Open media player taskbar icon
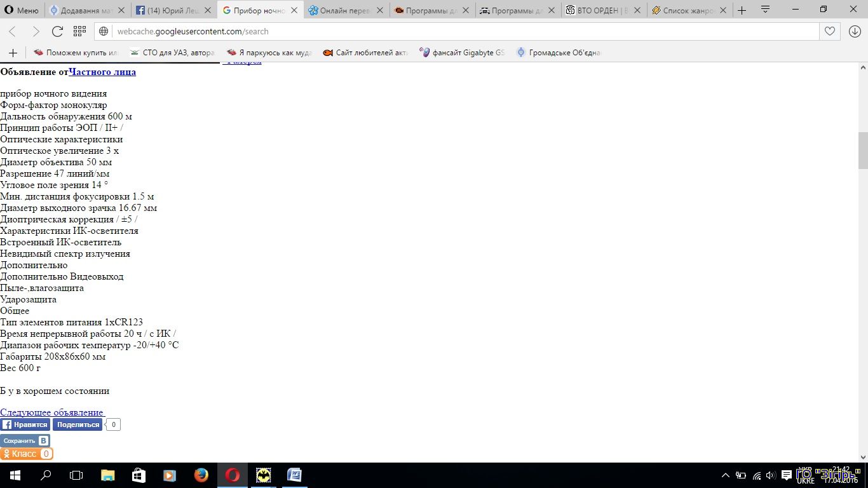868x488 pixels. (x=170, y=475)
